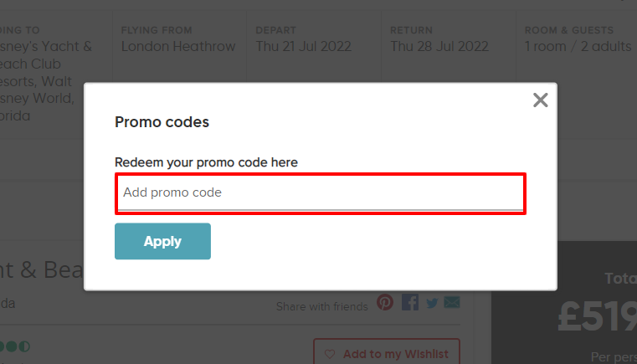This screenshot has width=637, height=364.
Task: Click the 'Share with friends' text
Action: [322, 306]
